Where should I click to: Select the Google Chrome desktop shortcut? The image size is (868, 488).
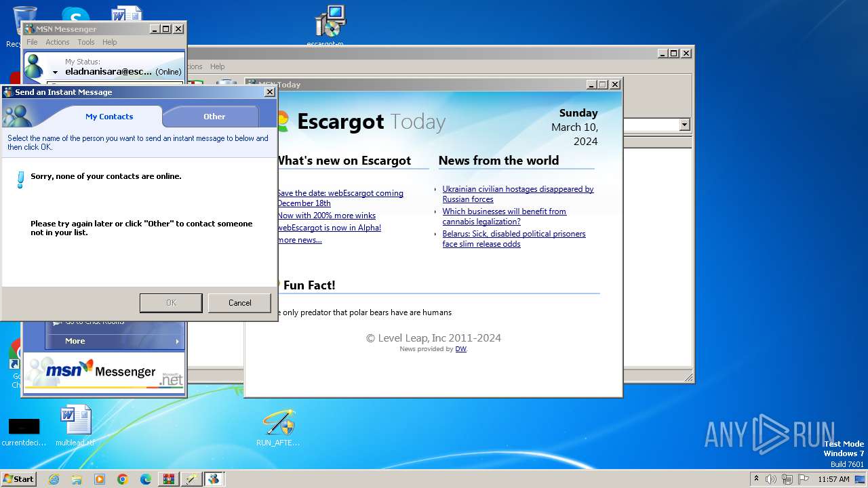click(x=15, y=363)
